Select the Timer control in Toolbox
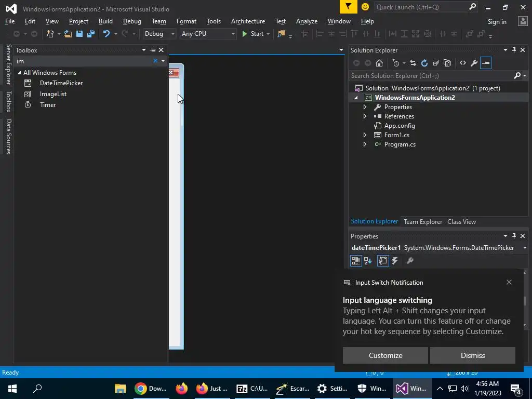This screenshot has width=532, height=399. coord(48,105)
